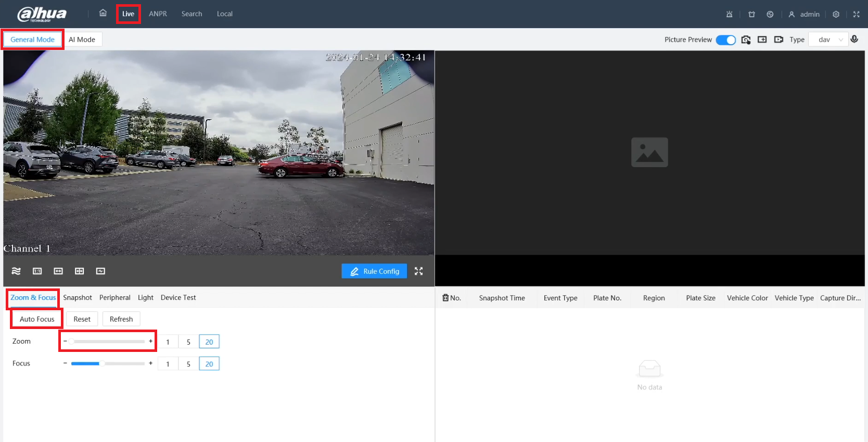
Task: Select Zoom step size 5
Action: click(x=188, y=342)
